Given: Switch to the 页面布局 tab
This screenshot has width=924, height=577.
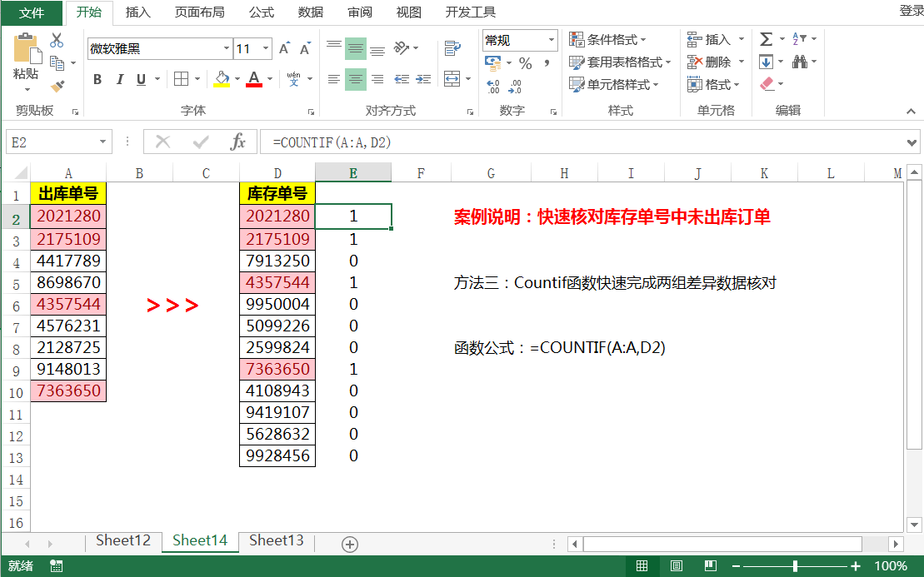Looking at the screenshot, I should [x=200, y=12].
